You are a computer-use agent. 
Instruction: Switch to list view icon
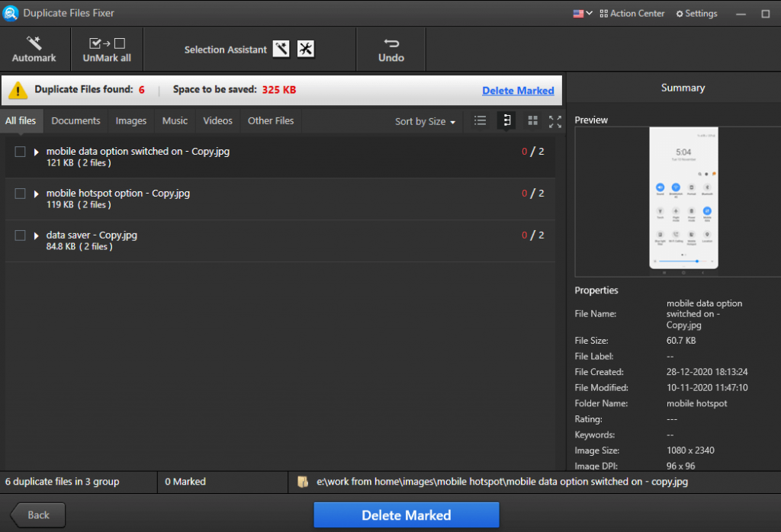[480, 121]
